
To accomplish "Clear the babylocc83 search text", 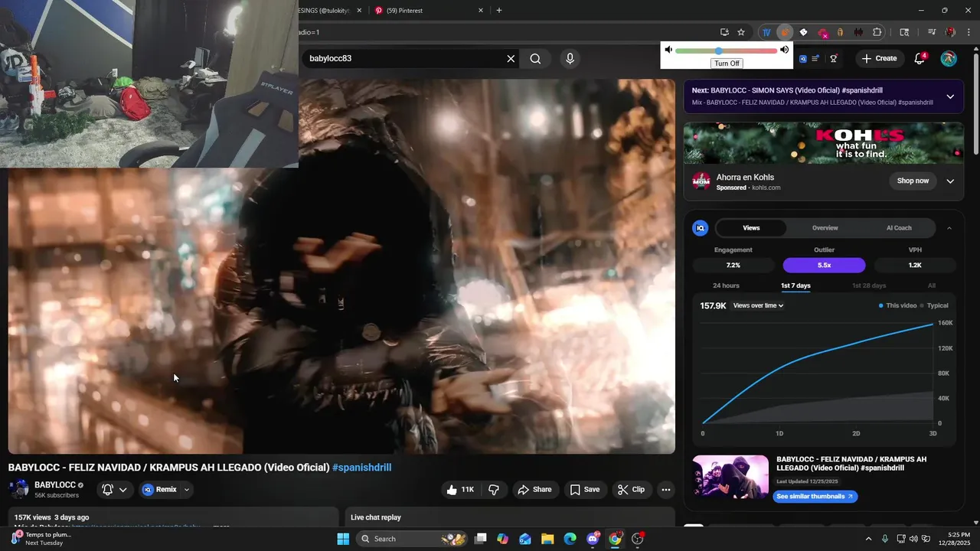I will tap(511, 59).
